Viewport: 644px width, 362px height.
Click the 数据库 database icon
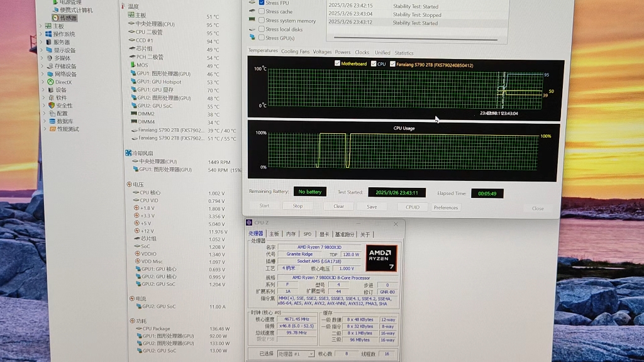coord(52,121)
